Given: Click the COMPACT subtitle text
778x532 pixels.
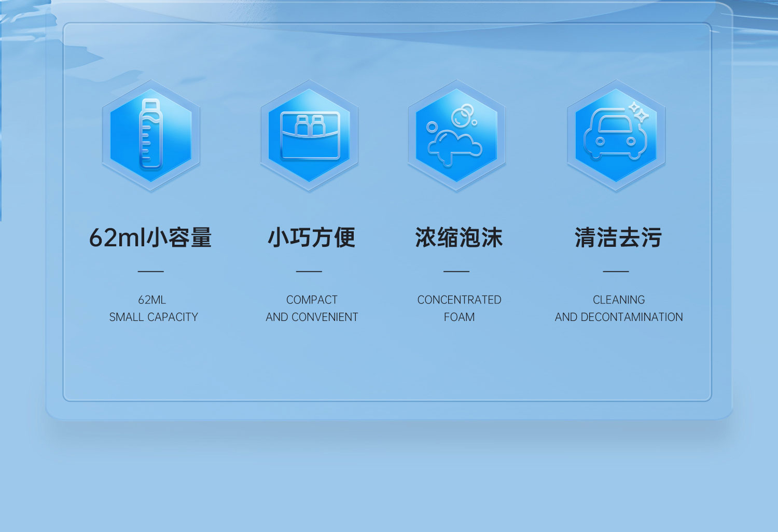Looking at the screenshot, I should 312,300.
